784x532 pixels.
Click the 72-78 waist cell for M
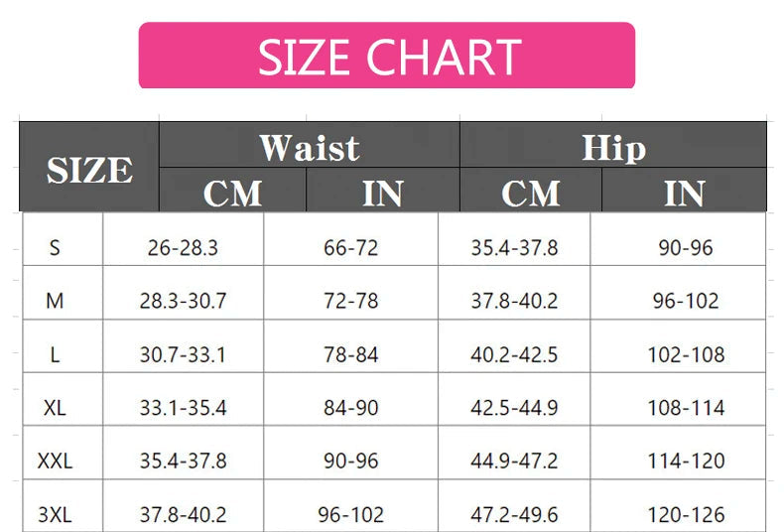pyautogui.click(x=350, y=301)
